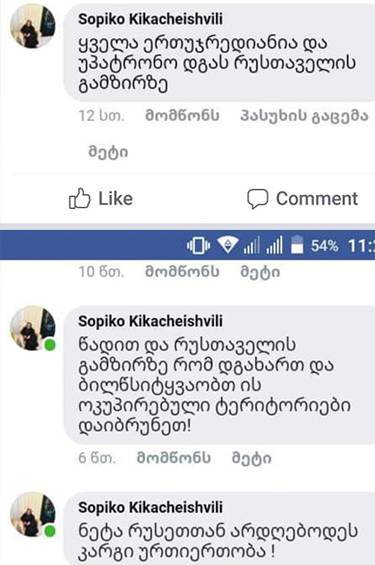Tap the first cellular signal bars icon
The height and width of the screenshot is (565, 375).
(x=251, y=245)
